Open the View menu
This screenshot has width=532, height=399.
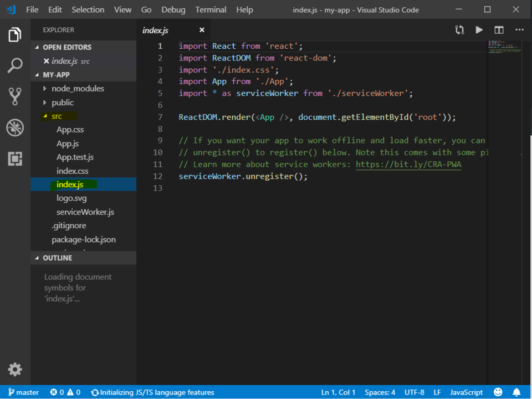122,9
